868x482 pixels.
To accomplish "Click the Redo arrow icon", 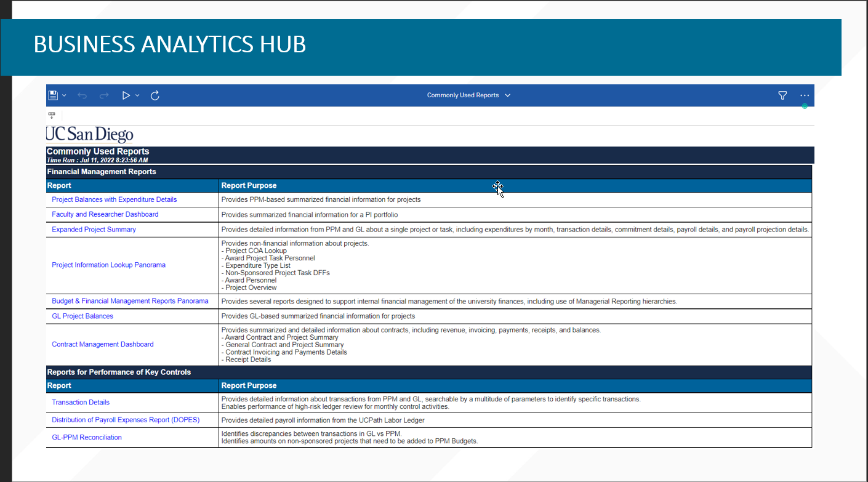I will [104, 95].
